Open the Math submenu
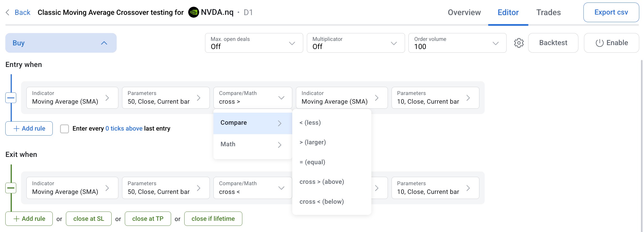 pyautogui.click(x=252, y=144)
